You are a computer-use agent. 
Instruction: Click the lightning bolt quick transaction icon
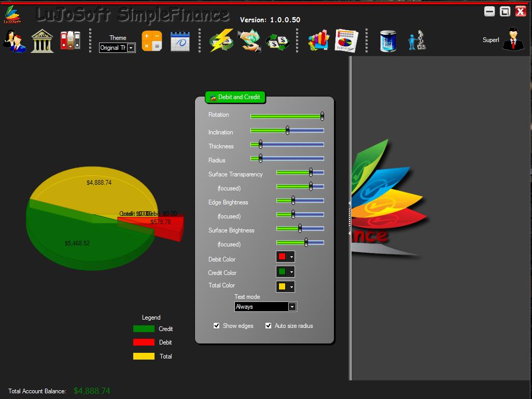[221, 40]
